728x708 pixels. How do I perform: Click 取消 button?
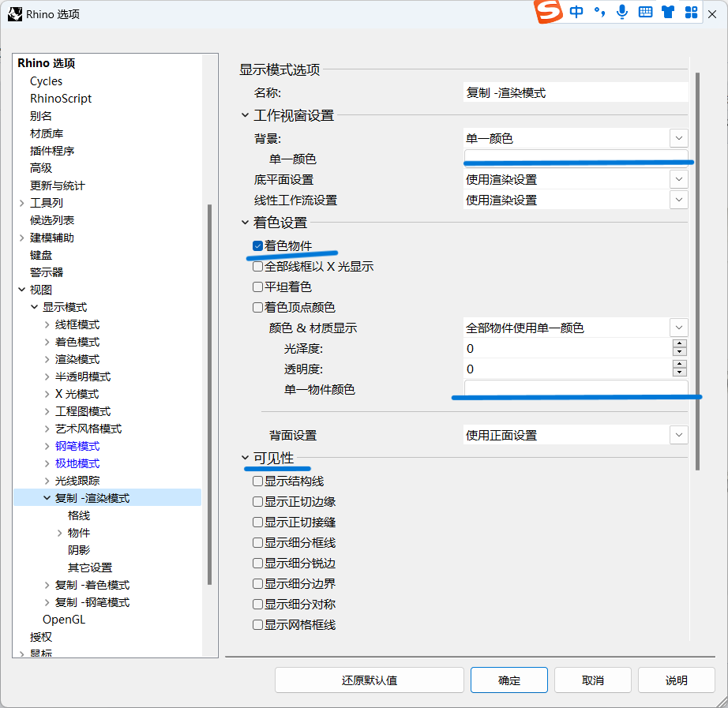(x=593, y=680)
